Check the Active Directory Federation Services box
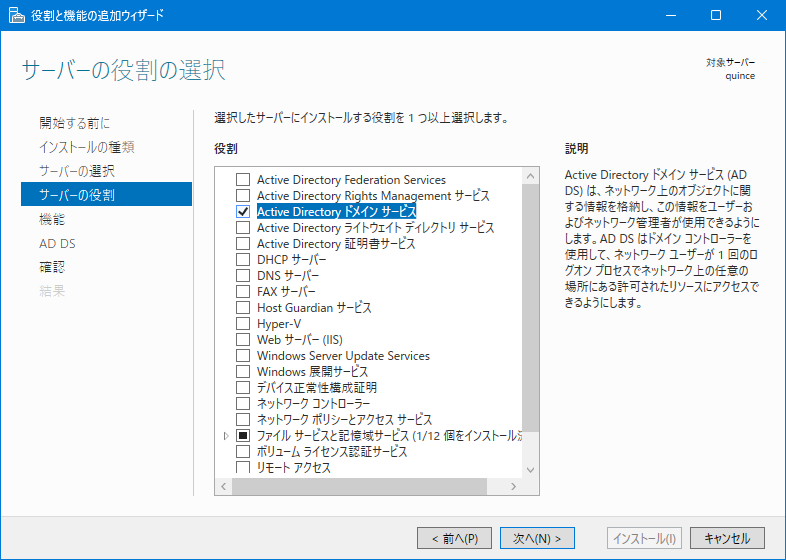This screenshot has width=786, height=560. tap(243, 179)
